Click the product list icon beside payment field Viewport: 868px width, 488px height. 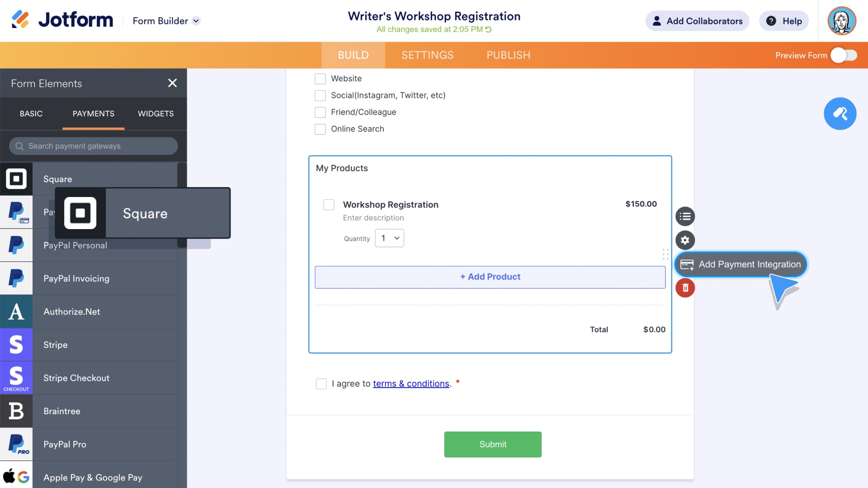[685, 216]
